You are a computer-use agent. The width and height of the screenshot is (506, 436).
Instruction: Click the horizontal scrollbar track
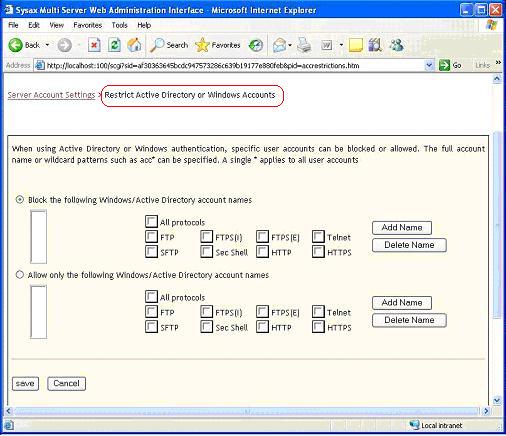[247, 411]
